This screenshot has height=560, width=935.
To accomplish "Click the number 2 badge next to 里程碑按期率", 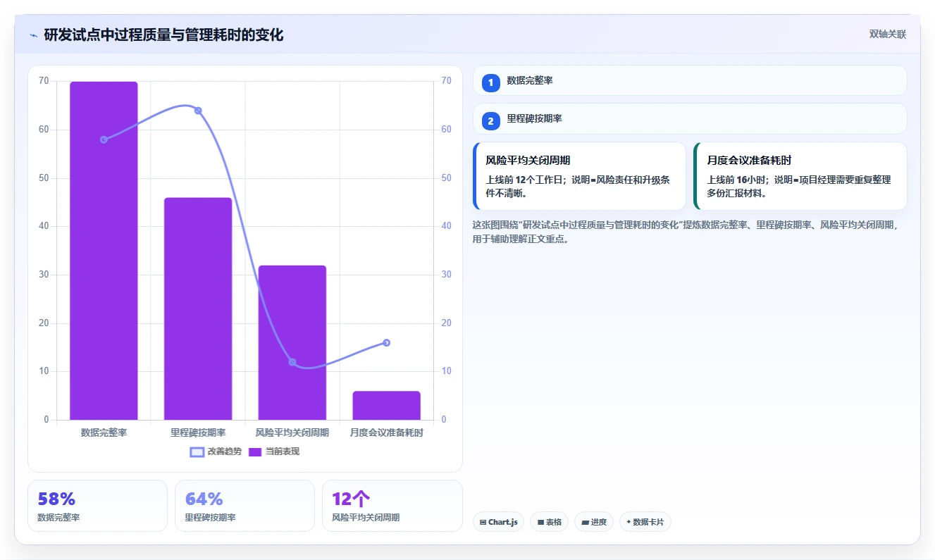I will click(x=491, y=121).
